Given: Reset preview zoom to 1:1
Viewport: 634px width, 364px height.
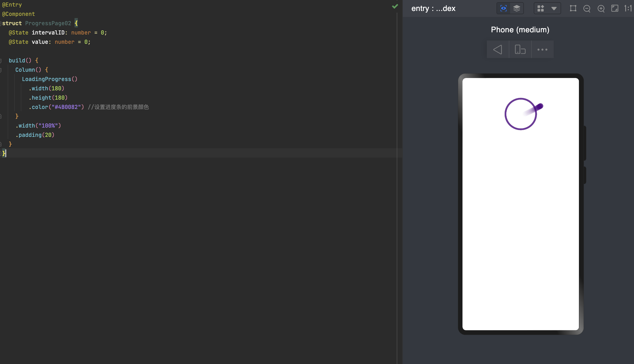Looking at the screenshot, I should (x=628, y=8).
